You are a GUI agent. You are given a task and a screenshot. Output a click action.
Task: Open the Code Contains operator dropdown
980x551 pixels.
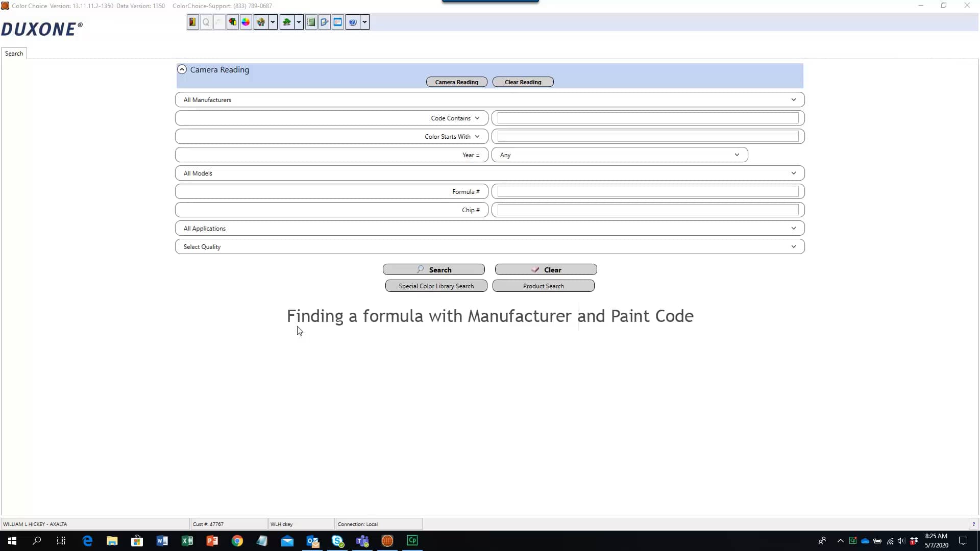point(478,118)
